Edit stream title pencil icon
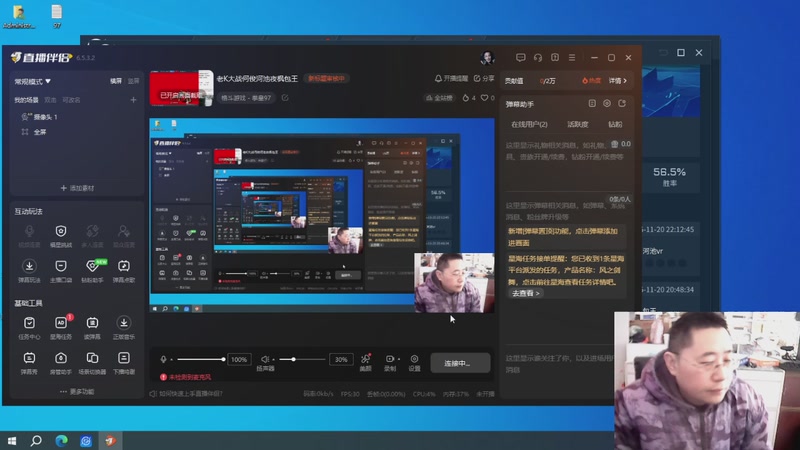 coord(285,97)
